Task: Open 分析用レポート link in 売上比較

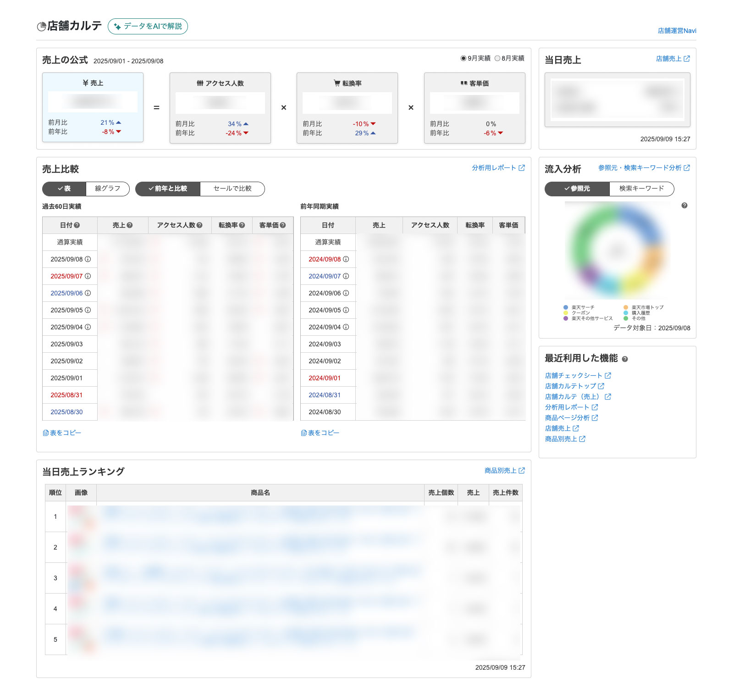Action: (x=498, y=168)
